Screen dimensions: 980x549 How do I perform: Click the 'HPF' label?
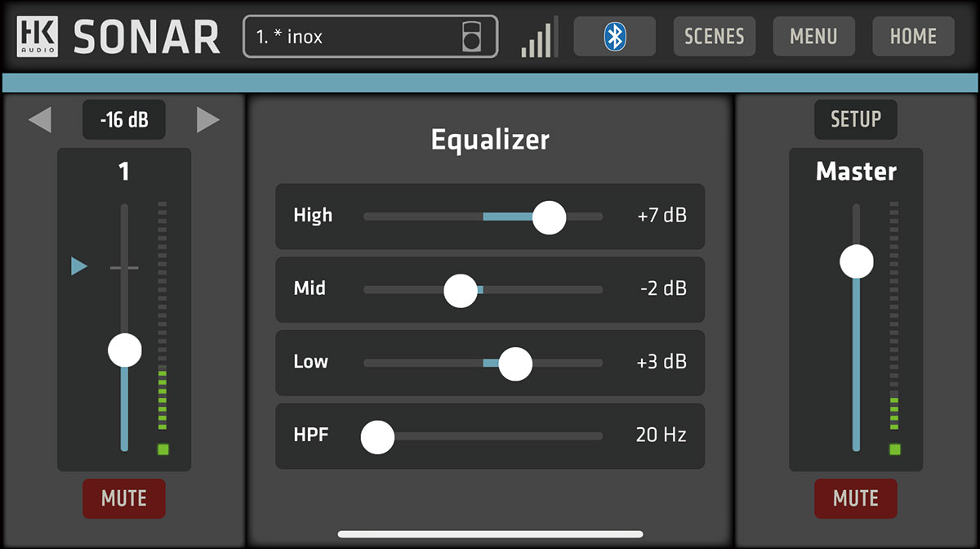(310, 435)
